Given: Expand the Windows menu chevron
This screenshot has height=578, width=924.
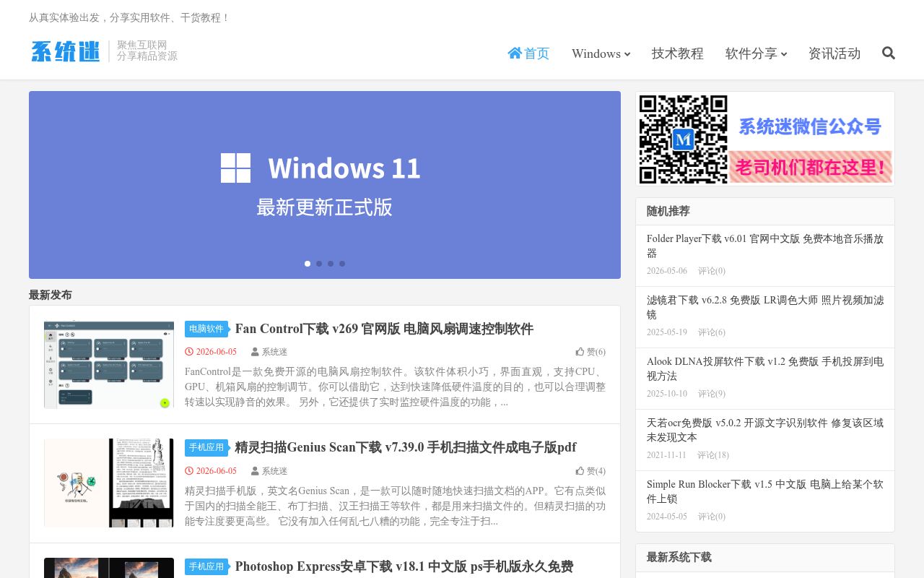Looking at the screenshot, I should click(x=627, y=54).
